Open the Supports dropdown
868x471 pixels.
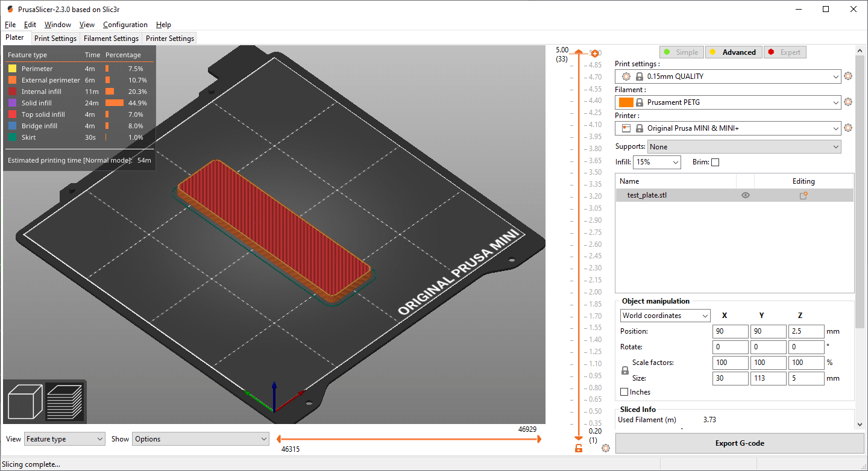744,146
